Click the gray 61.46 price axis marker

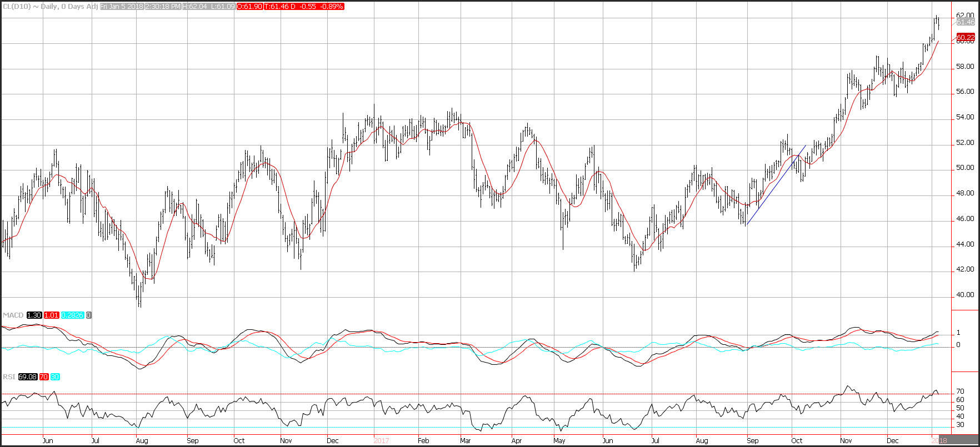pos(966,22)
